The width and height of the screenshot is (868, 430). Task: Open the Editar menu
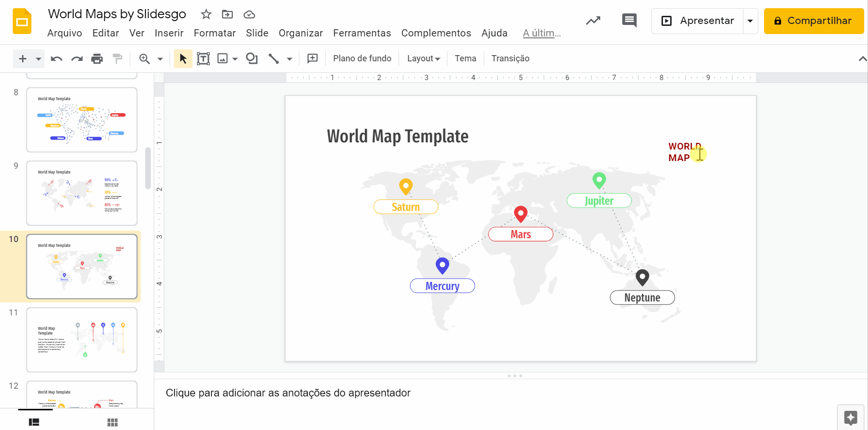(105, 33)
